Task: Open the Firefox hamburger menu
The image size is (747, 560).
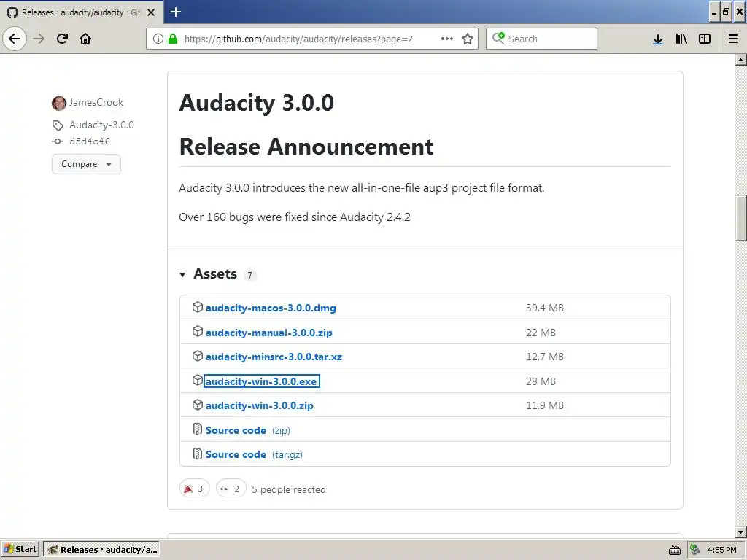Action: (733, 39)
